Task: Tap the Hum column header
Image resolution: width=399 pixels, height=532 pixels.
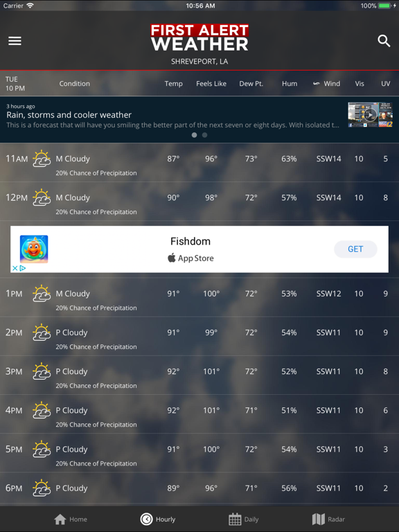Action: pos(290,83)
